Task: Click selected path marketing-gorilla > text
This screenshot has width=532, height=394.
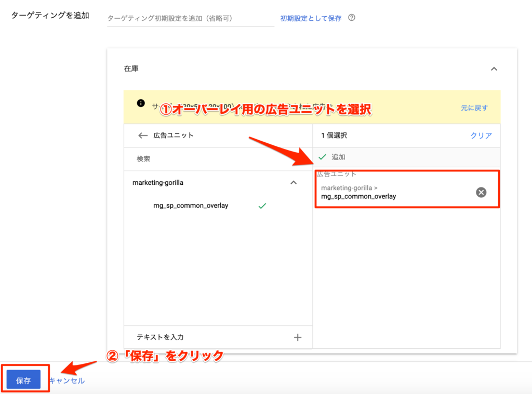Action: point(349,188)
